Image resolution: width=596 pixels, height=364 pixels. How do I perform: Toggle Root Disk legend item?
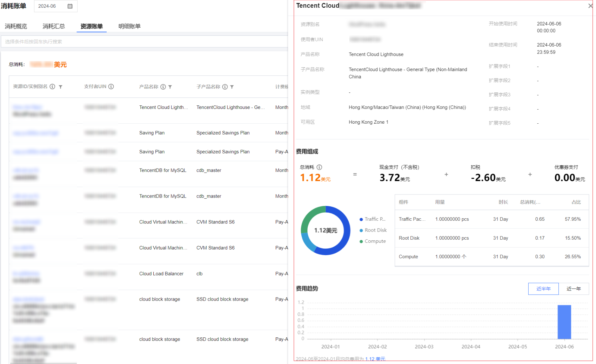coord(373,230)
